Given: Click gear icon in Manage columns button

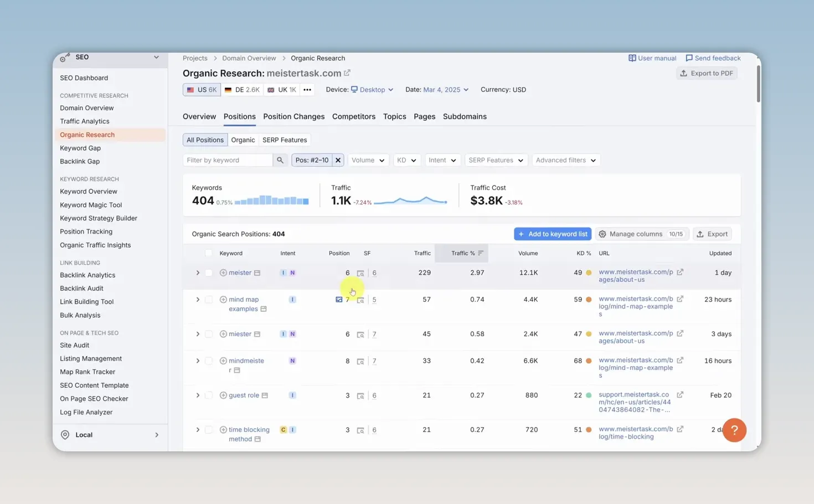Looking at the screenshot, I should tap(602, 234).
